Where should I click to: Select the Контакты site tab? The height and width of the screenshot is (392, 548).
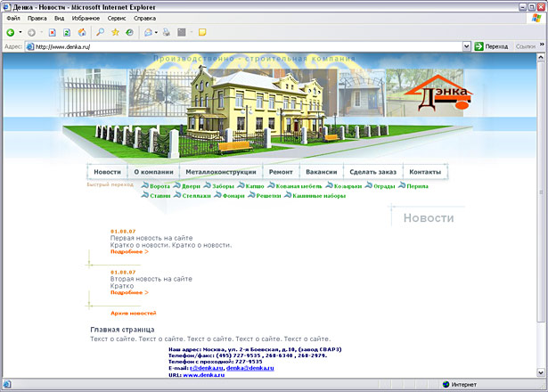pyautogui.click(x=425, y=172)
